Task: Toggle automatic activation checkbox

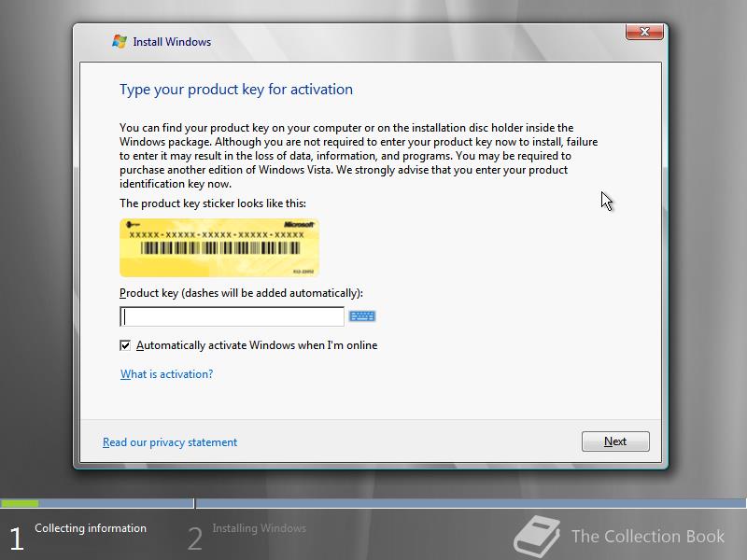Action: pos(125,345)
